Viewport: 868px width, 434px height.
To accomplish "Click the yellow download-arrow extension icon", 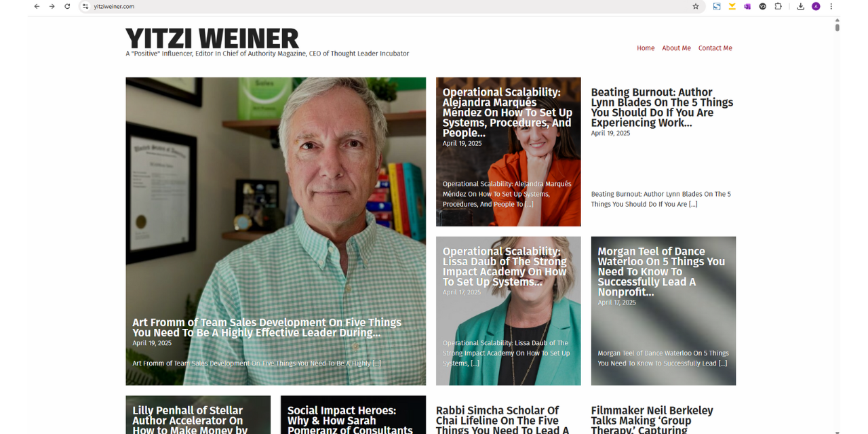I will click(732, 6).
